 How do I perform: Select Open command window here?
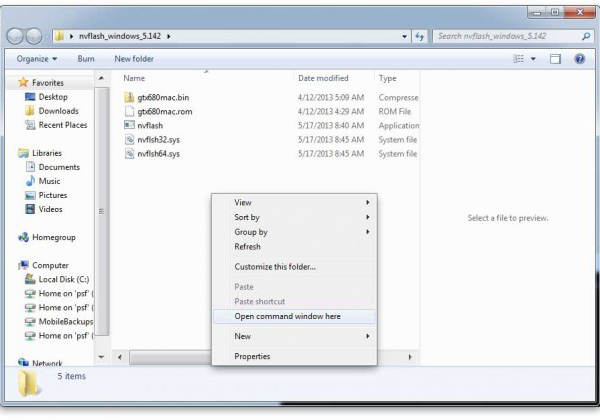[295, 316]
